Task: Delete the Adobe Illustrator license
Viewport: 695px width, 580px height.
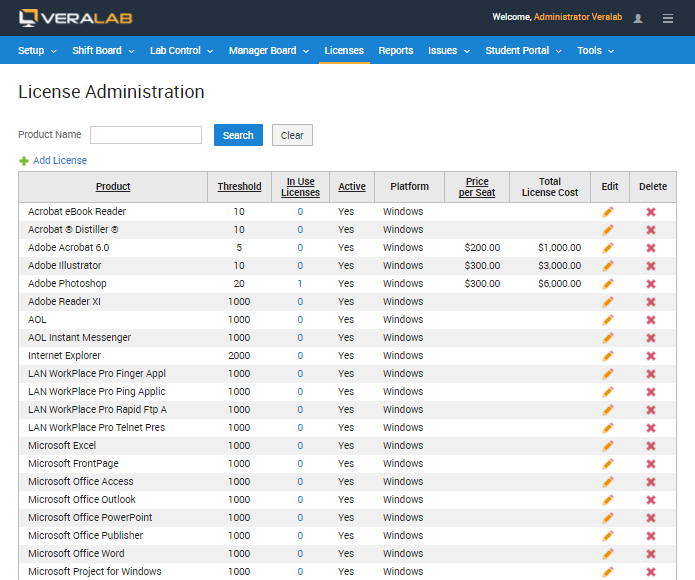Action: pyautogui.click(x=651, y=266)
